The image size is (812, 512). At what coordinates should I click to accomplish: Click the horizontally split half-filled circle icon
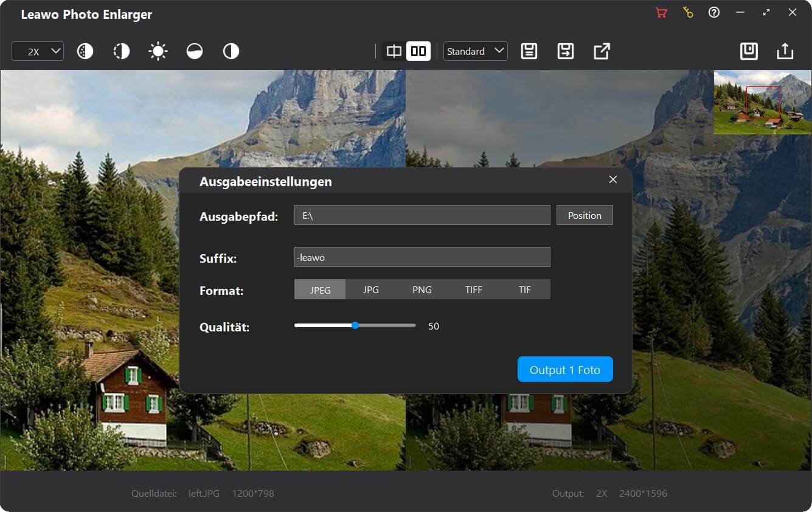[x=195, y=52]
